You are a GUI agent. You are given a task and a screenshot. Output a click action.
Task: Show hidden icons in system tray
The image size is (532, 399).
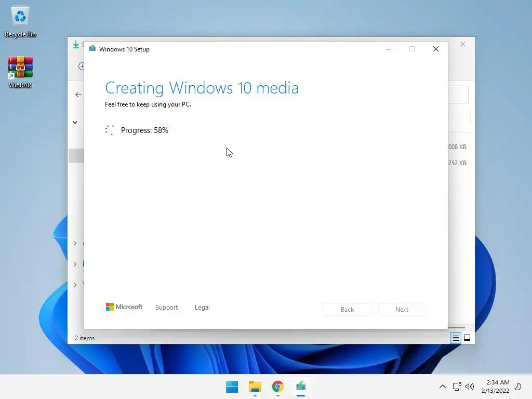click(443, 387)
